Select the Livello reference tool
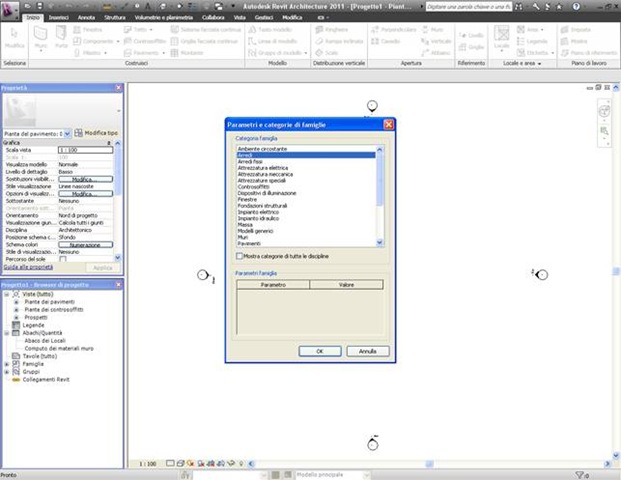Viewport: 621px width, 480px height. [471, 35]
